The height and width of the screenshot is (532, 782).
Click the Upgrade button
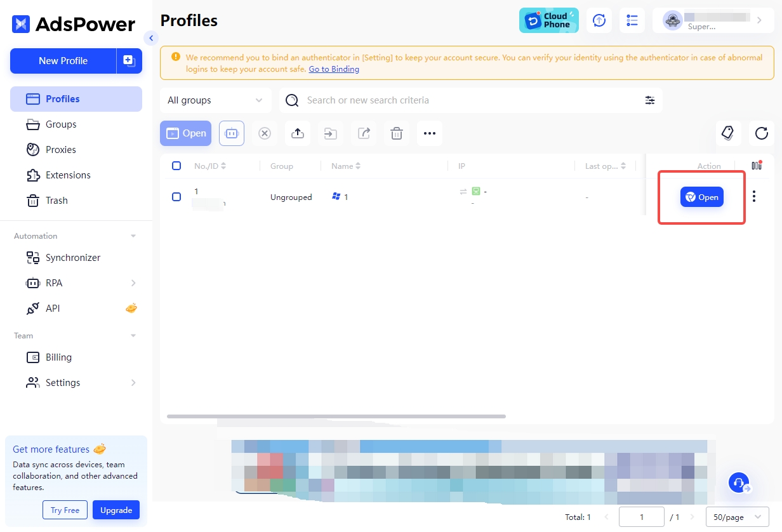tap(116, 510)
